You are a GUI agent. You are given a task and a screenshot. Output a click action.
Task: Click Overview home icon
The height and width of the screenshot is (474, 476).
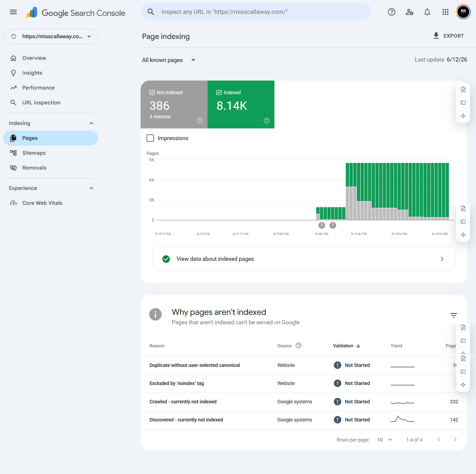click(x=13, y=58)
